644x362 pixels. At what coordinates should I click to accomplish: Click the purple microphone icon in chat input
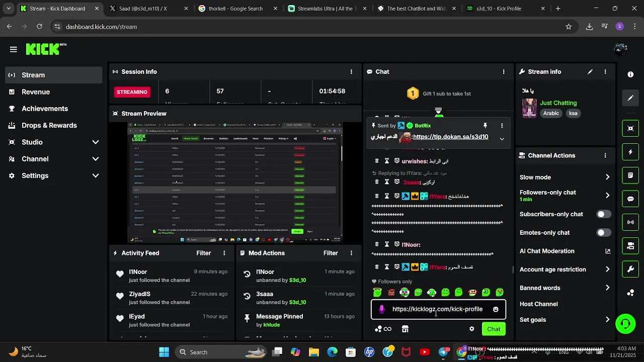(382, 309)
